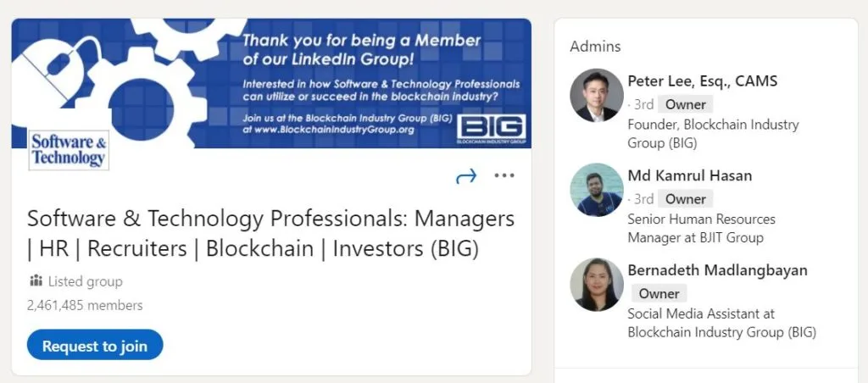
Task: Click the name Bernadeth Madlangbayan
Action: click(x=717, y=270)
